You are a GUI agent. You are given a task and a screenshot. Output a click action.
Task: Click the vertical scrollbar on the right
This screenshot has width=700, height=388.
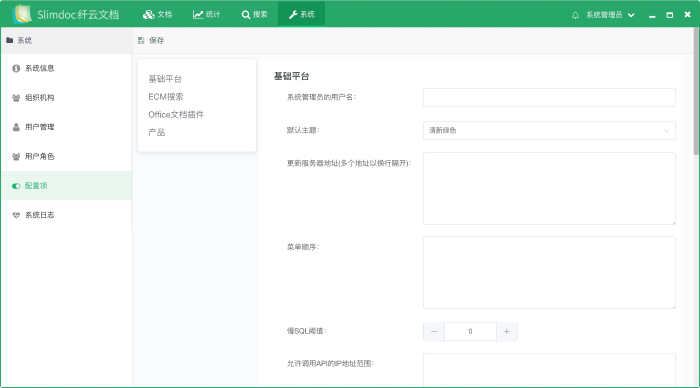pos(696,92)
